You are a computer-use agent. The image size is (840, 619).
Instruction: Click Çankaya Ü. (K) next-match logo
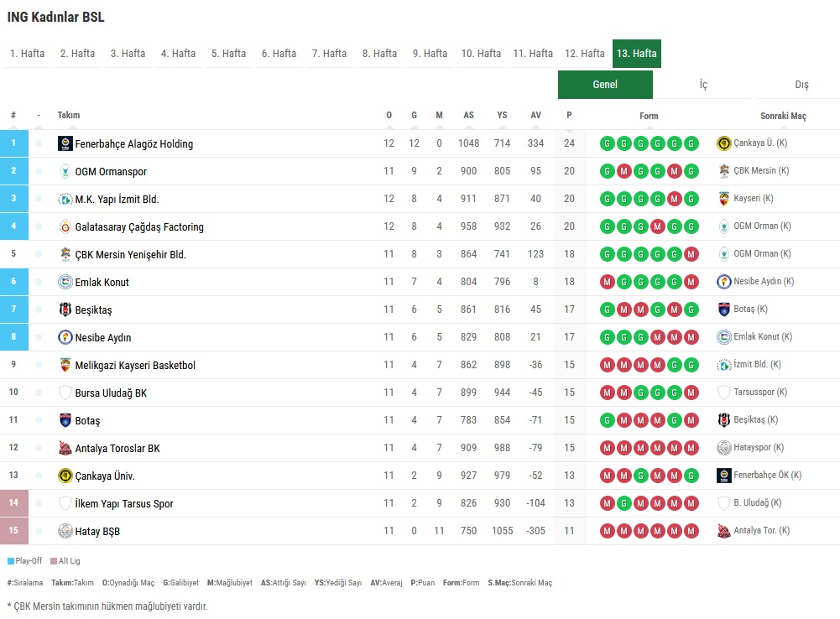pos(723,143)
